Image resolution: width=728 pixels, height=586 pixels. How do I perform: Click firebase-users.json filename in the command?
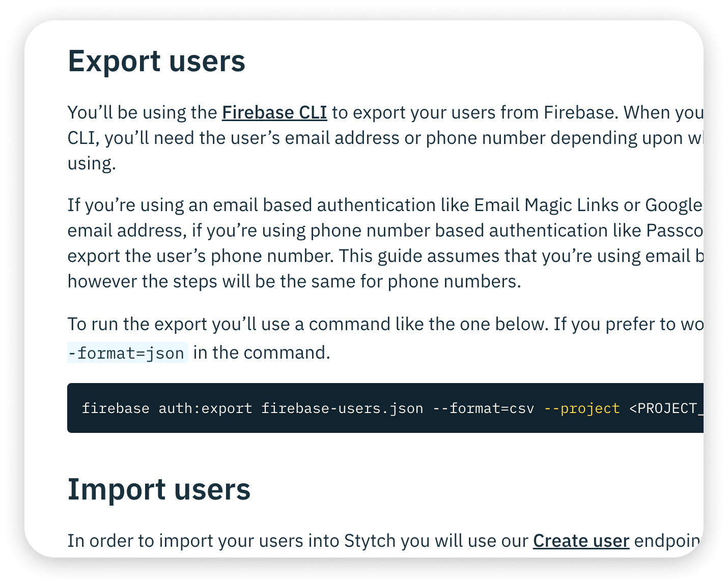point(342,408)
